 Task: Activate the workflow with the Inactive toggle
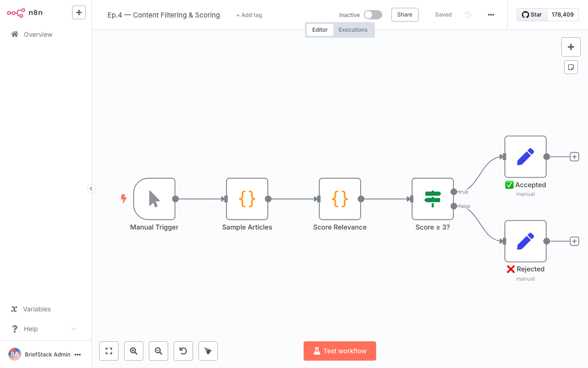pyautogui.click(x=373, y=14)
